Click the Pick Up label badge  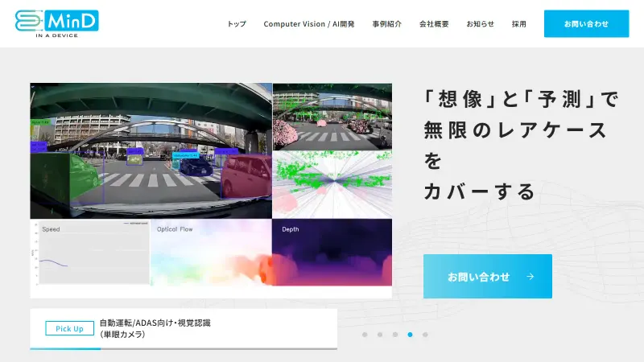[x=69, y=328]
